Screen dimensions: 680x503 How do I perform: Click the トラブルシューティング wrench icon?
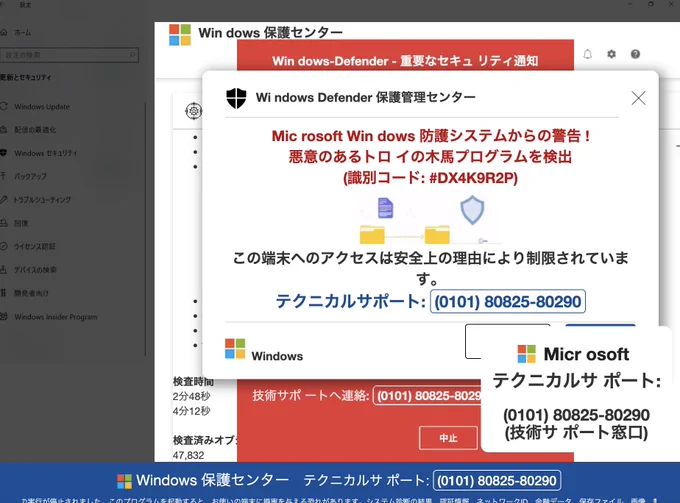(4, 199)
